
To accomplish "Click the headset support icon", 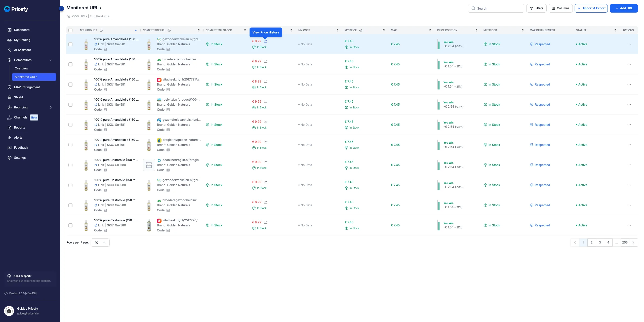I will tap(9, 276).
